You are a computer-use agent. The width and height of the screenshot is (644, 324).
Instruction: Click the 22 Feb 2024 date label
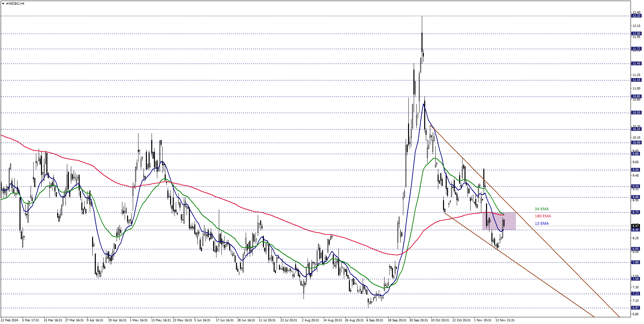(9, 320)
